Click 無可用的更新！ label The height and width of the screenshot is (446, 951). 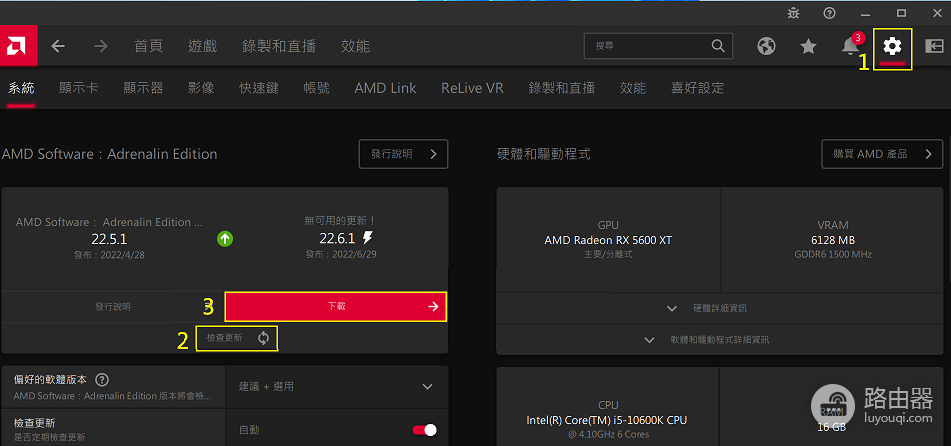[x=340, y=221]
